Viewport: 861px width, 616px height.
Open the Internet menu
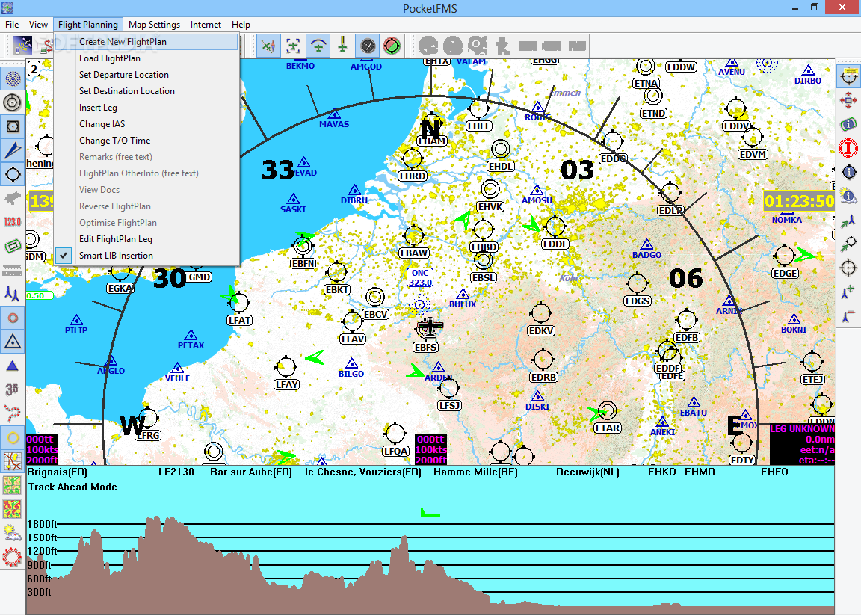[206, 25]
